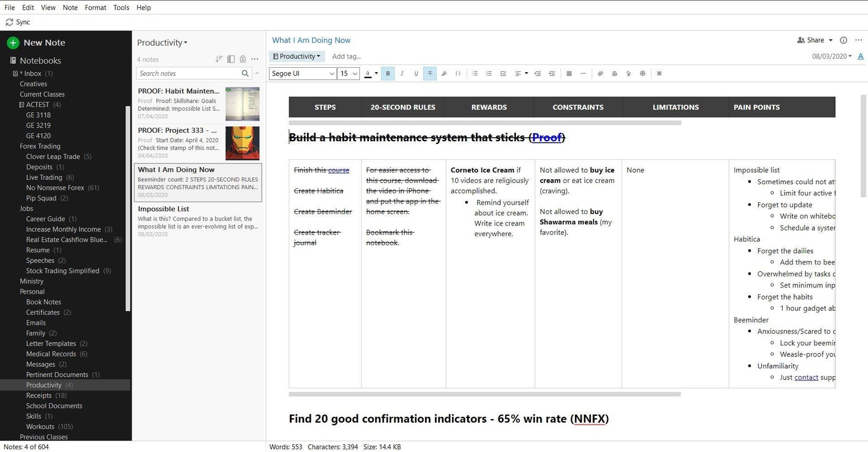
Task: Toggle strikethrough formatting
Action: pyautogui.click(x=430, y=73)
